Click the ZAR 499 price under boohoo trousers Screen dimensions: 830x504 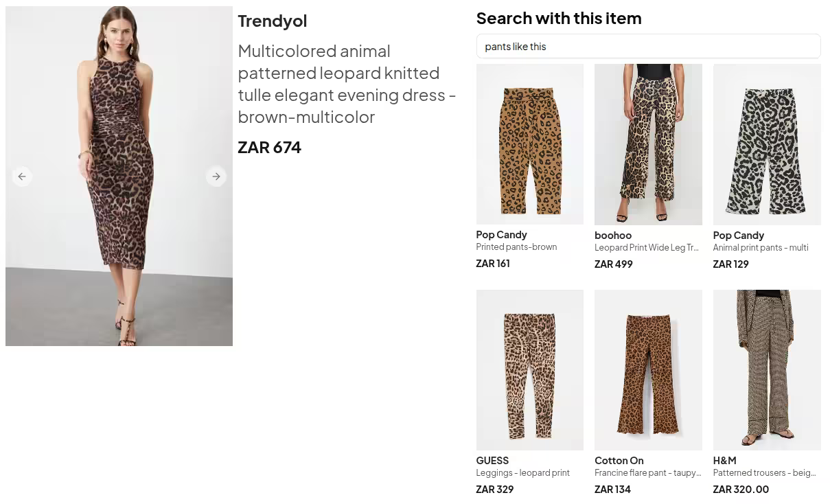(x=613, y=264)
